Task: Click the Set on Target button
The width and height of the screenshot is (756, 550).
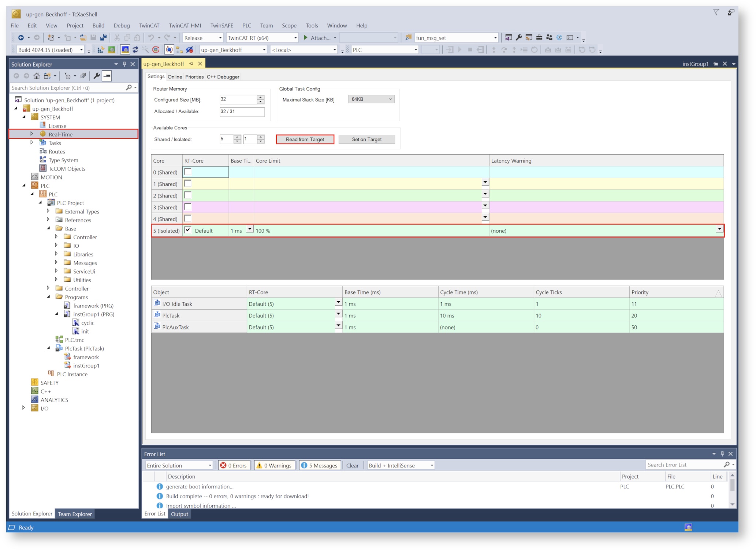Action: click(366, 139)
